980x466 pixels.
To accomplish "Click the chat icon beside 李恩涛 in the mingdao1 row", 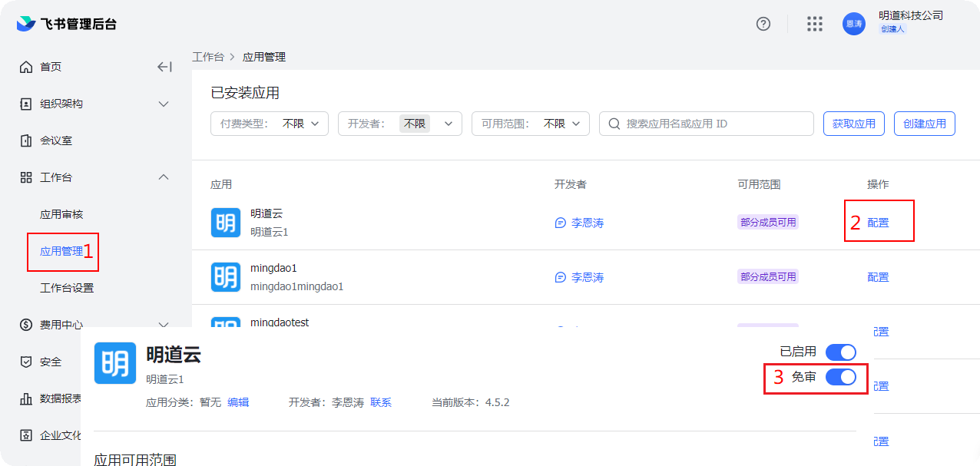I will 561,277.
